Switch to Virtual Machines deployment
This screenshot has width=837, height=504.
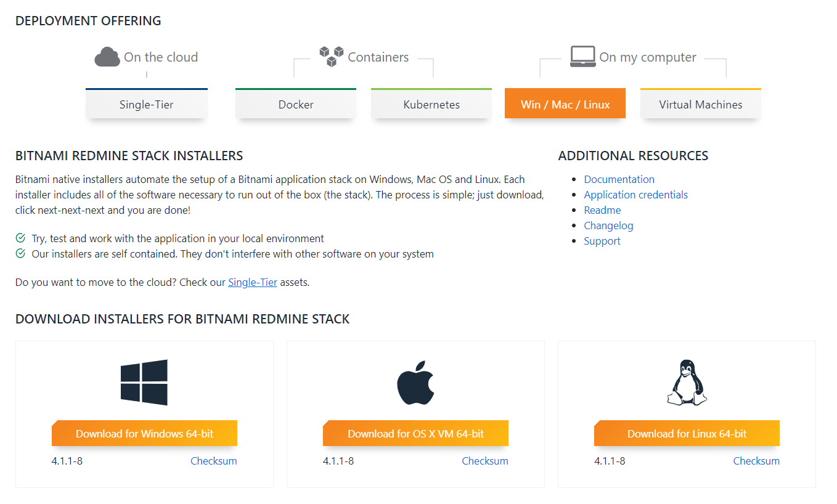click(700, 104)
